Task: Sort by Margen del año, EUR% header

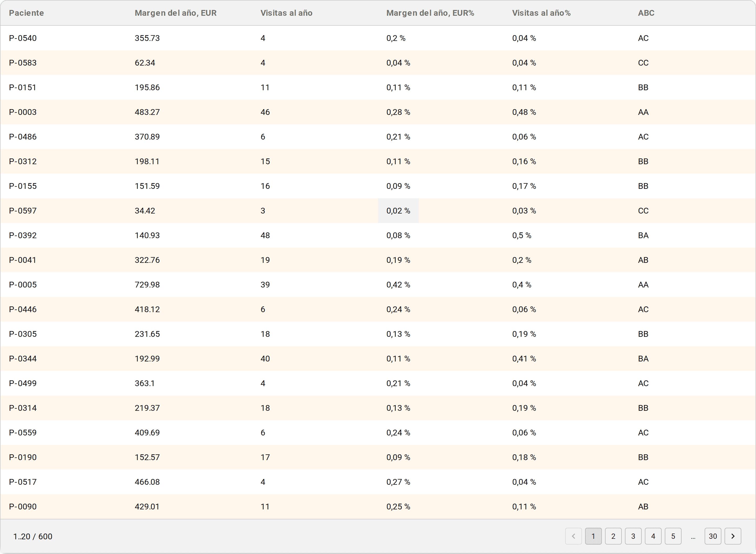Action: [x=430, y=13]
